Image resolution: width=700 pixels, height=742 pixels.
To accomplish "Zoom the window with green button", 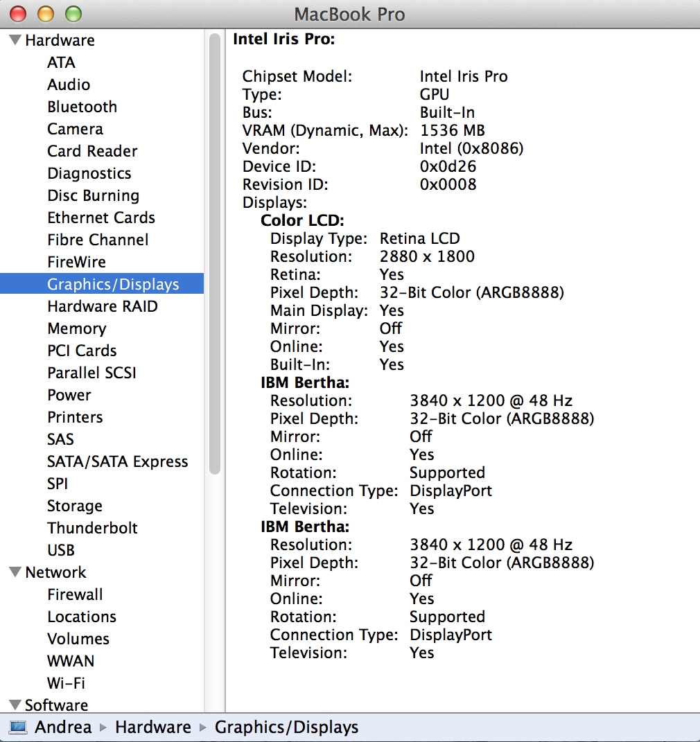I will (x=73, y=14).
